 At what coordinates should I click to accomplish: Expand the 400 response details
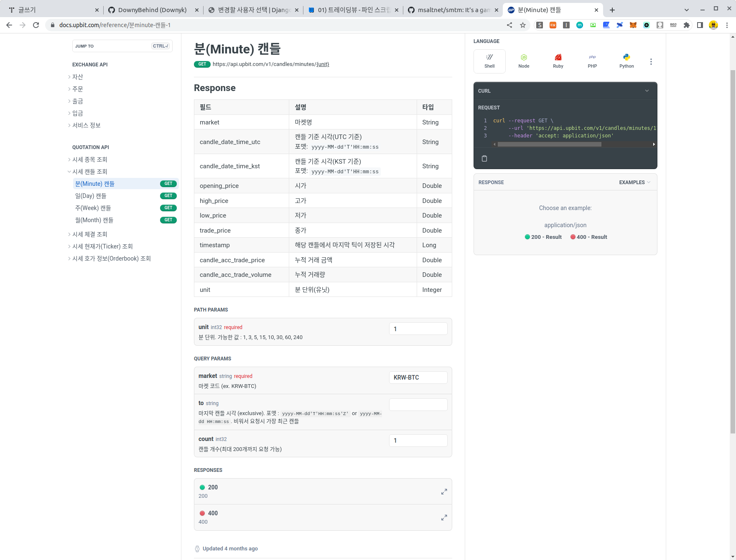click(444, 517)
